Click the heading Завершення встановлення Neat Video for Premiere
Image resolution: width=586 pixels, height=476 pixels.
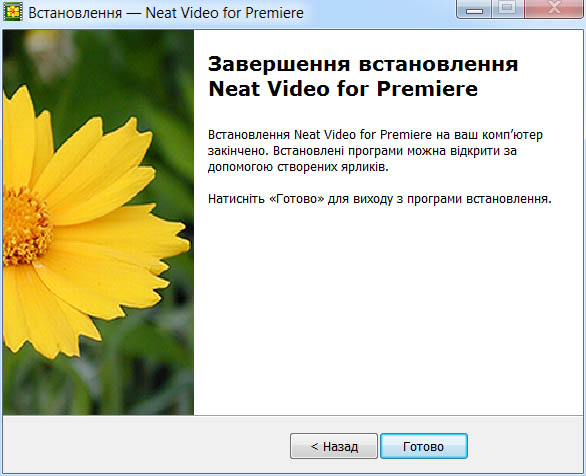coord(363,76)
